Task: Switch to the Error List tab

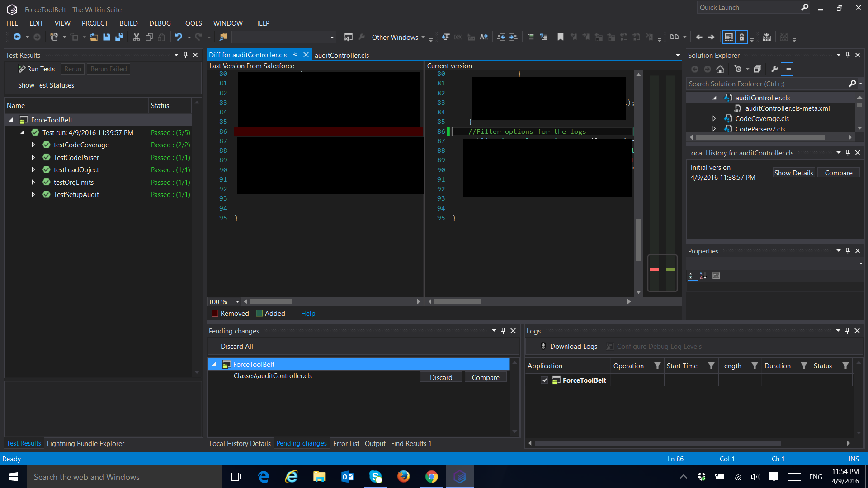Action: (346, 444)
